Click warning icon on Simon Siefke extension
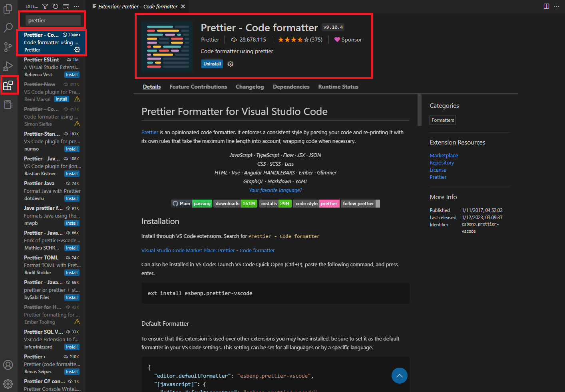This screenshot has height=392, width=565. click(77, 124)
